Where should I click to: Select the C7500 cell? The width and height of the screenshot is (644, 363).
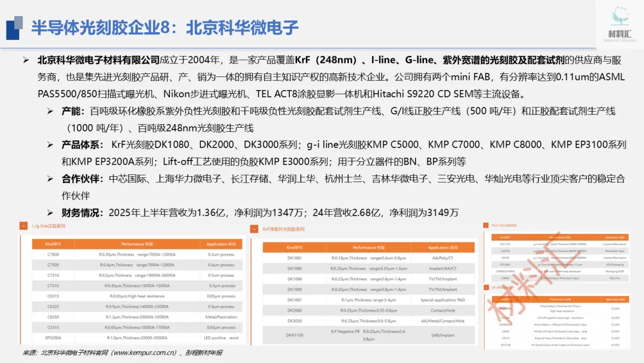point(53,264)
